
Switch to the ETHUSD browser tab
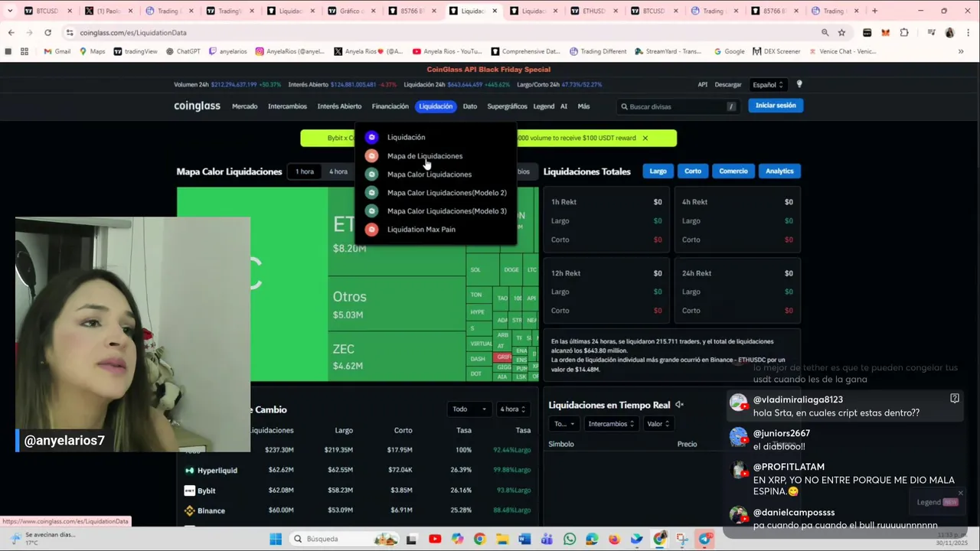[x=593, y=11]
